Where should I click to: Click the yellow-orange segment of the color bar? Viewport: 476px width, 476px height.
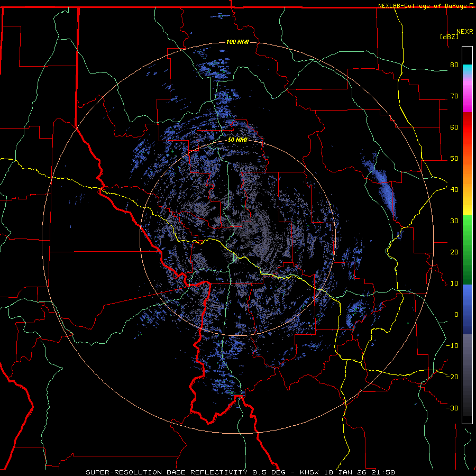coord(467,185)
